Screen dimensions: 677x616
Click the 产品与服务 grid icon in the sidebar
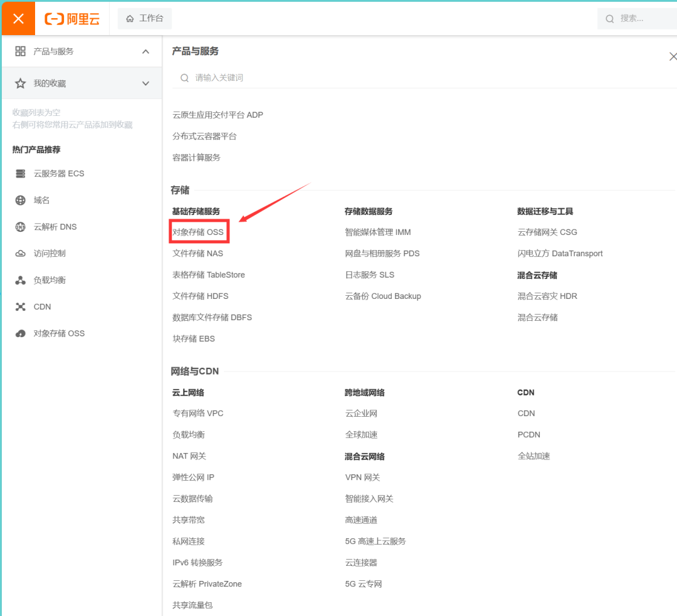tap(20, 51)
